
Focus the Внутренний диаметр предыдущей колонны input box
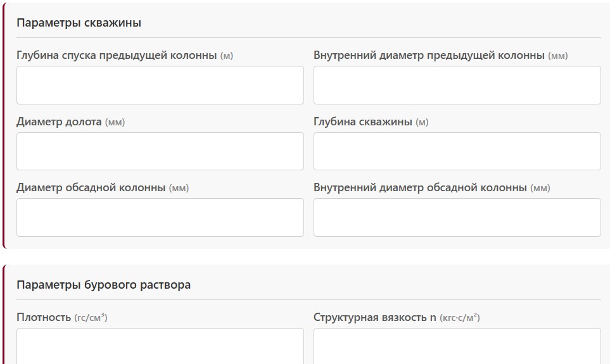[457, 85]
